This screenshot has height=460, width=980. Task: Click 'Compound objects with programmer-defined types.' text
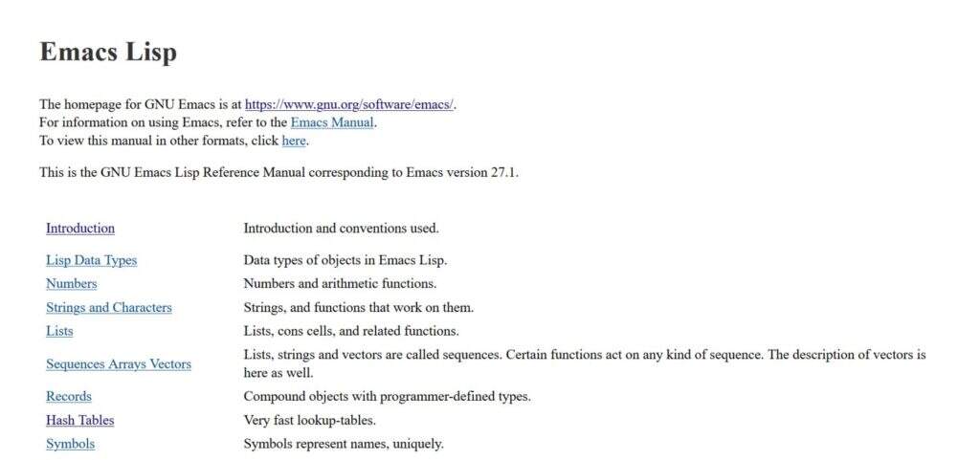tap(387, 396)
